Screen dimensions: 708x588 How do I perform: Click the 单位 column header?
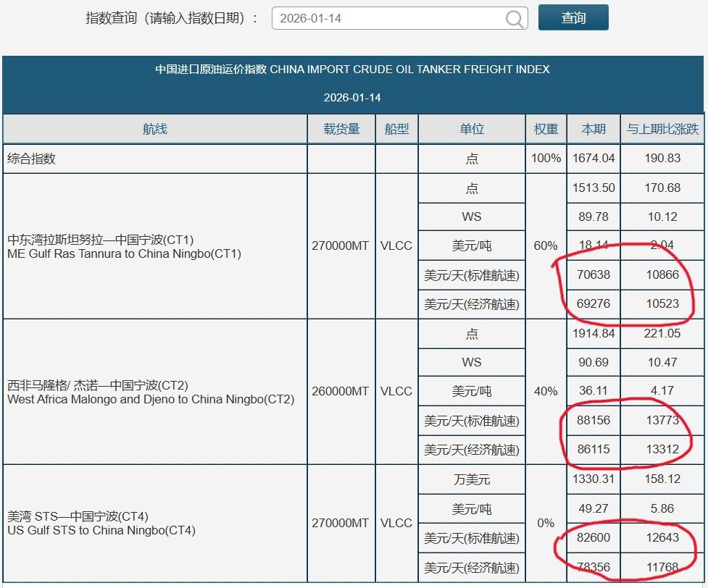471,129
